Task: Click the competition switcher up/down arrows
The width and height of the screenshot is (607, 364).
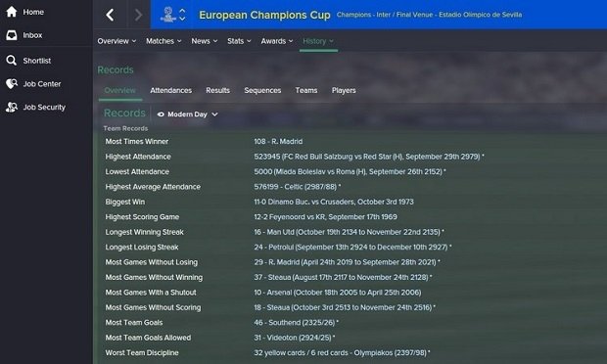Action: pos(182,15)
